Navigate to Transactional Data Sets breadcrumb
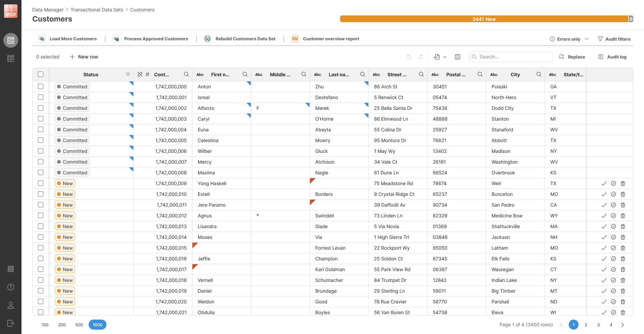 pos(97,10)
